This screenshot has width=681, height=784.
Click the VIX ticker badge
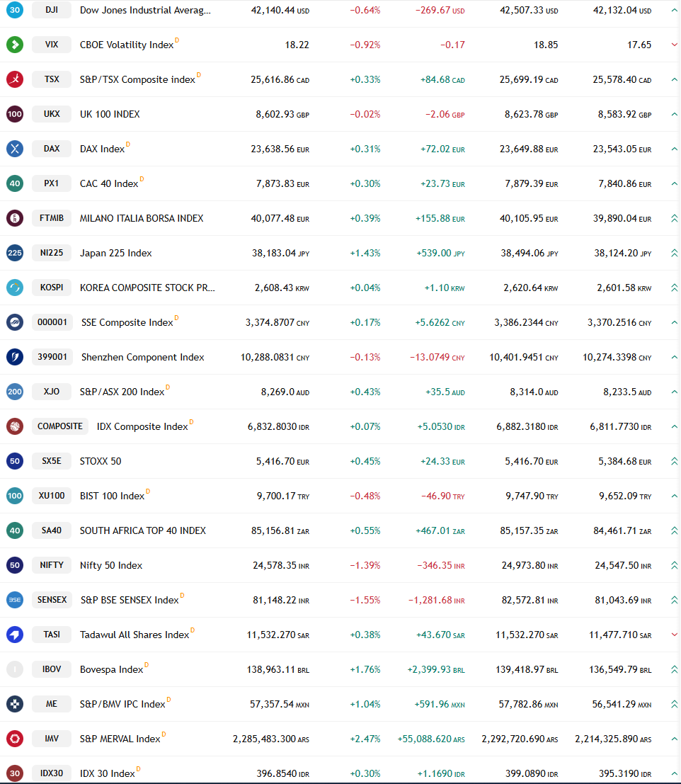(x=52, y=45)
